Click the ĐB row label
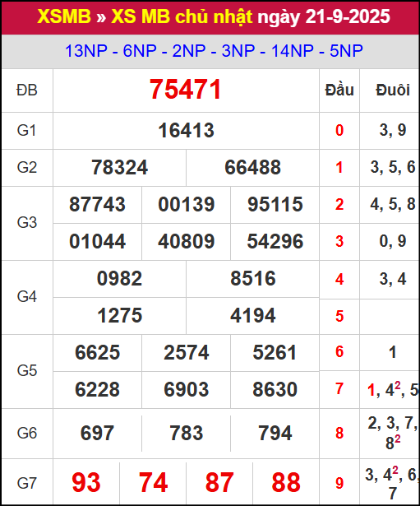Screen dimensions: 420x506 coord(27,90)
